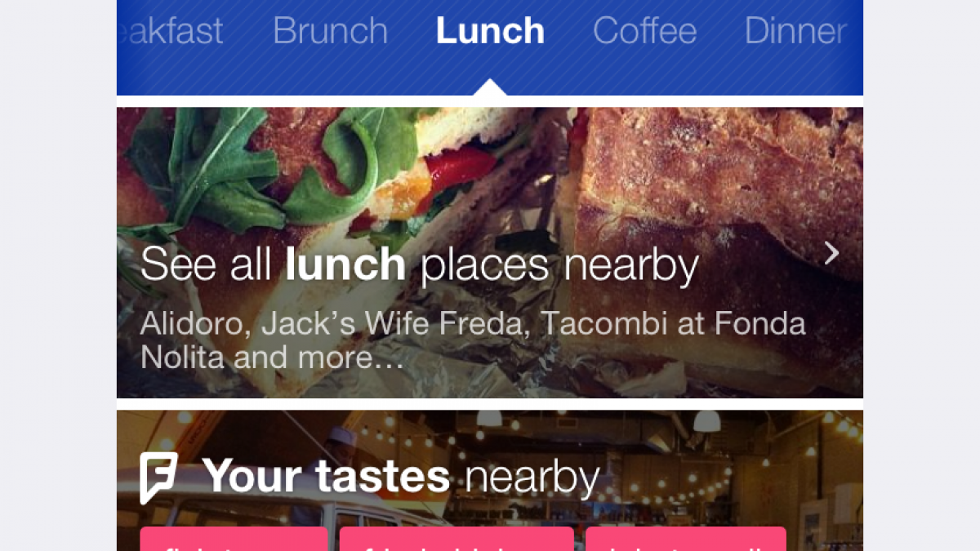Open the Dinner tab
Viewport: 980px width, 551px height.
tap(795, 31)
